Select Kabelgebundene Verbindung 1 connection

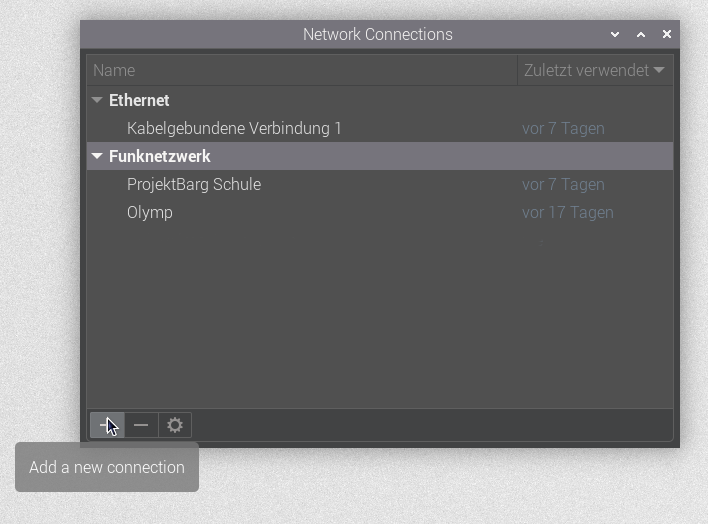[234, 128]
